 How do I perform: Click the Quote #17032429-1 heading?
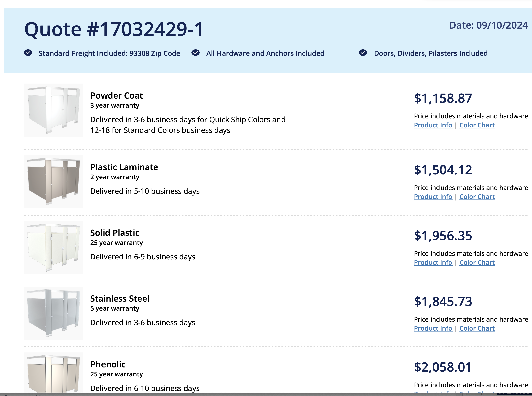point(114,29)
